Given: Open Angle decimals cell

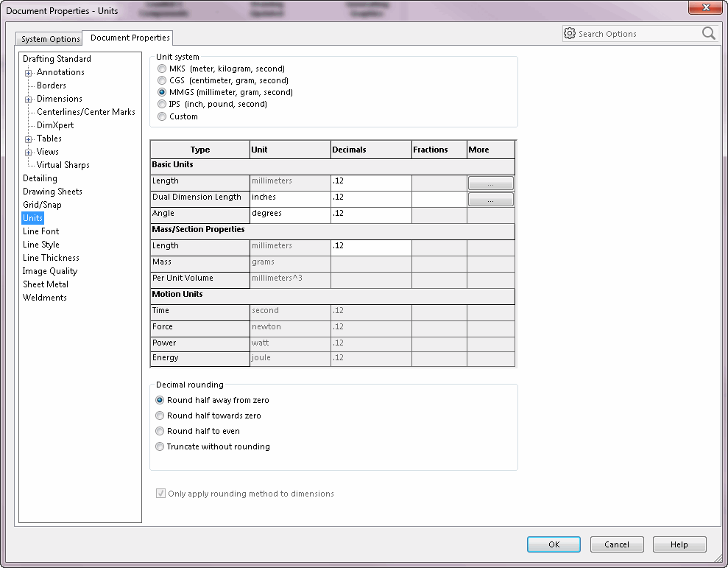Looking at the screenshot, I should point(371,215).
